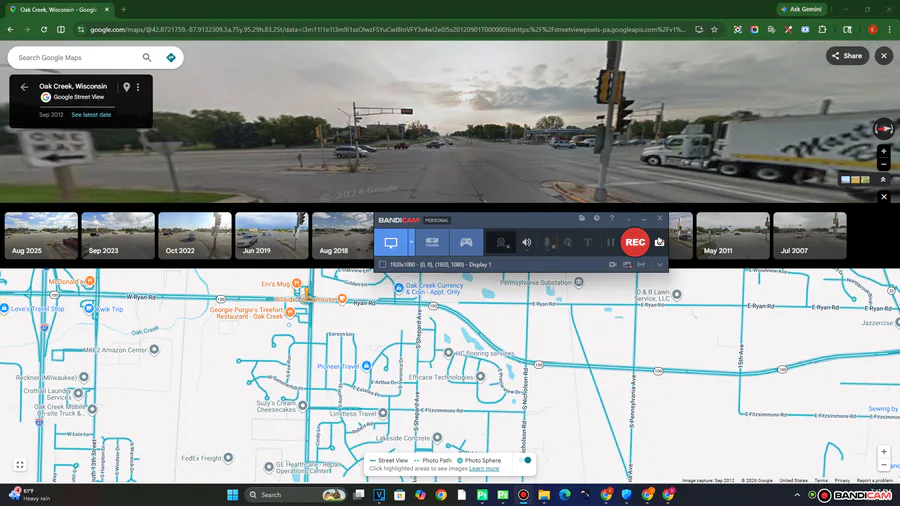Open the Oct 2022 street view thumbnail
The width and height of the screenshot is (900, 506).
[195, 235]
